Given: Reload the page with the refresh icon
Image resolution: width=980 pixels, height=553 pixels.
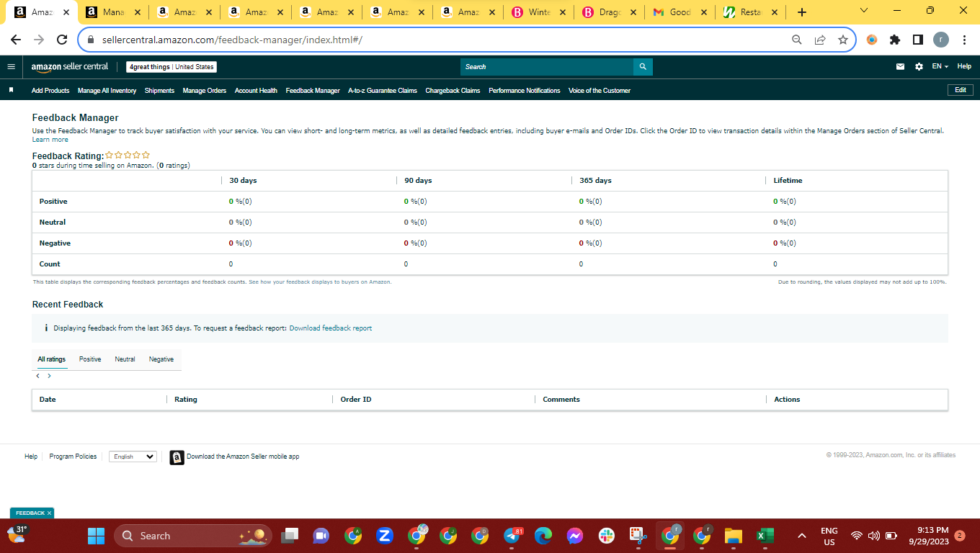Looking at the screenshot, I should (62, 40).
